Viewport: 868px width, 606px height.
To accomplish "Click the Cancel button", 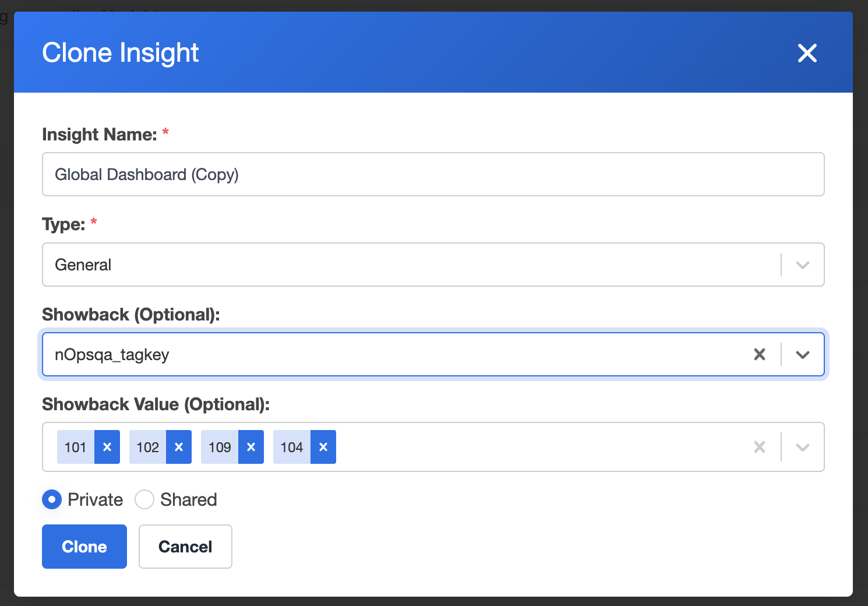I will click(185, 547).
